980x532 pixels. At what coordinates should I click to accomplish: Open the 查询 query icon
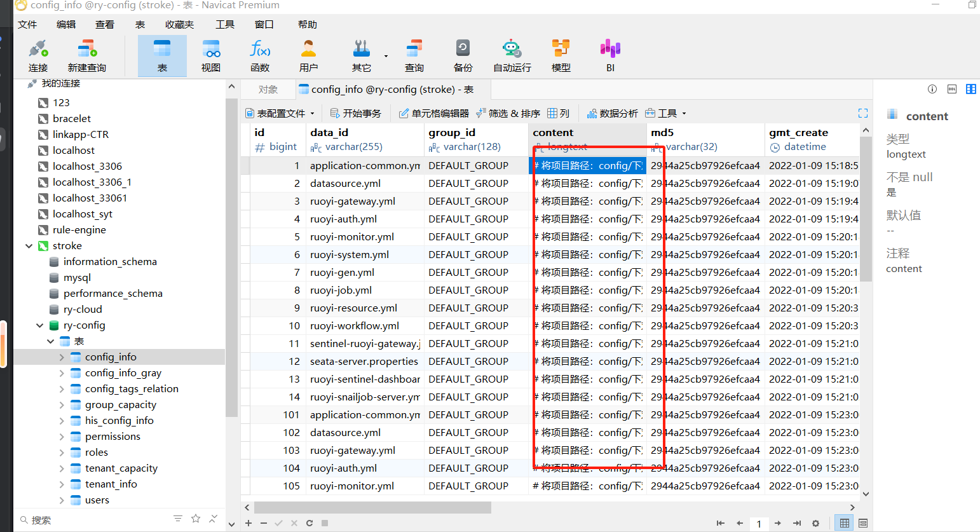pos(414,56)
